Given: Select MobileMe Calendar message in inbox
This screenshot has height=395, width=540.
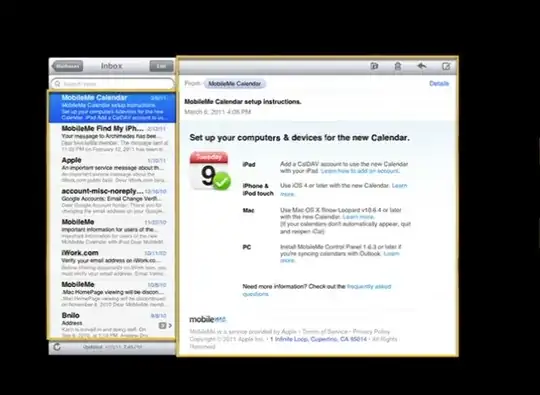Looking at the screenshot, I should click(112, 107).
